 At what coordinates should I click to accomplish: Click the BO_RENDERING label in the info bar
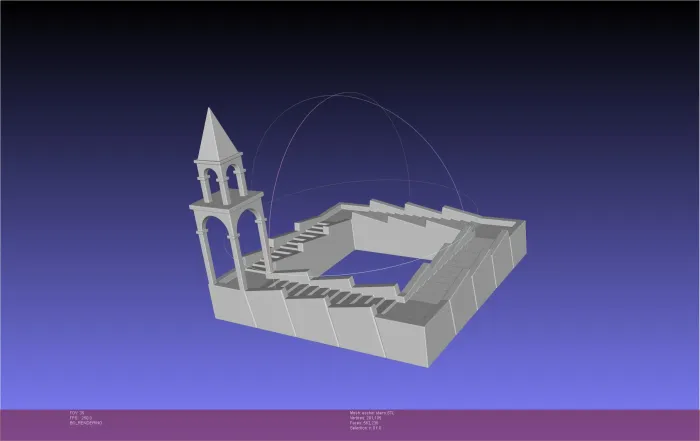(x=86, y=423)
